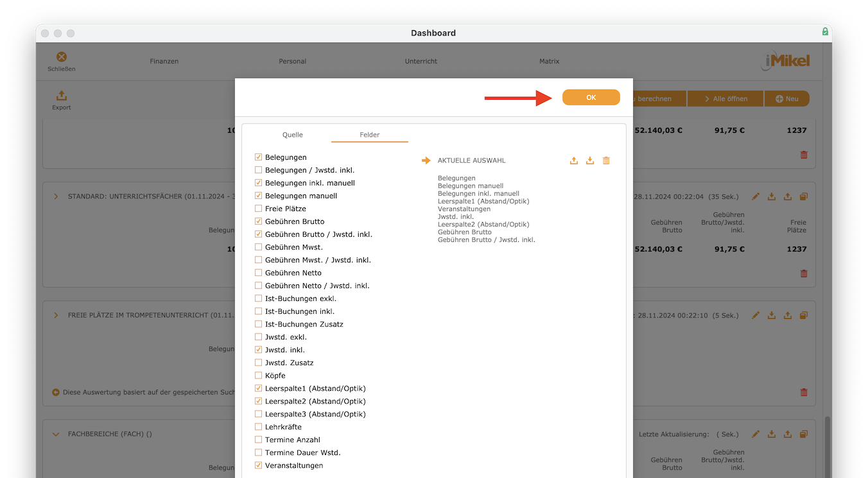The image size is (868, 478).
Task: Duplicate the Standard: Unterrichtsfächer card
Action: (804, 196)
